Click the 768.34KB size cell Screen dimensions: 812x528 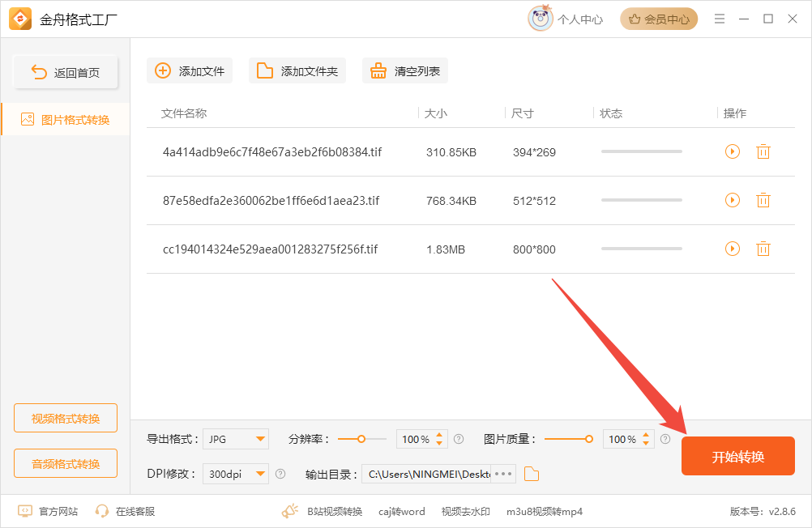(451, 201)
